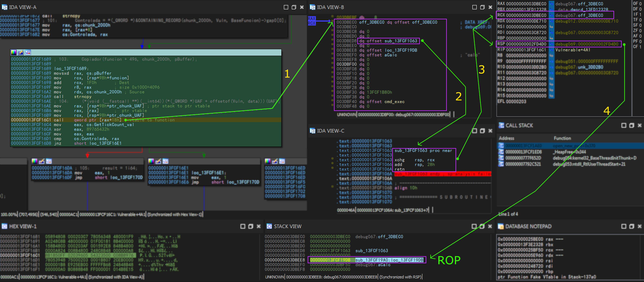
Task: Toggle the ZF flag value
Action: 640,31
